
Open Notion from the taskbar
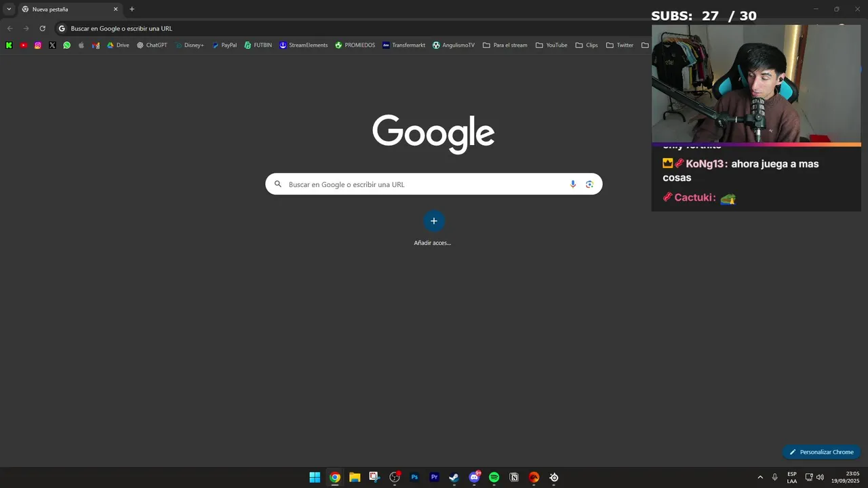pos(514,477)
